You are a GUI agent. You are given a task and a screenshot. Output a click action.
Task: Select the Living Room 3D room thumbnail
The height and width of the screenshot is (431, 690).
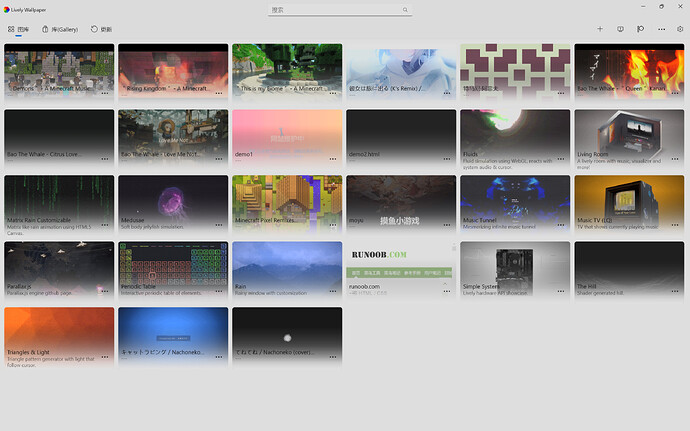629,139
